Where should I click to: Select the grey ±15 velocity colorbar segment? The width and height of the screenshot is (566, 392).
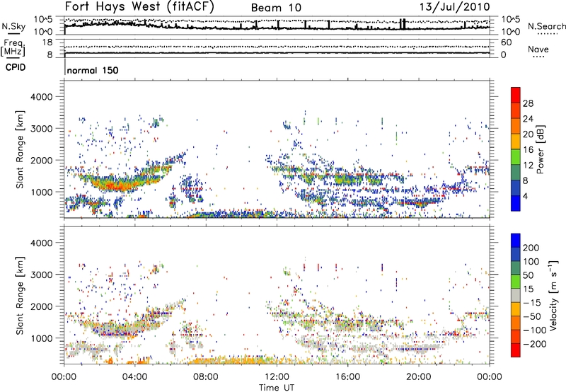tap(516, 295)
